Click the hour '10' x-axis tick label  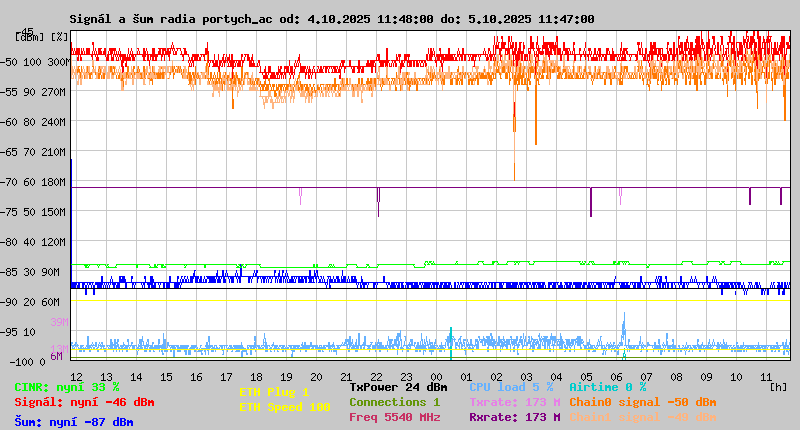736,377
